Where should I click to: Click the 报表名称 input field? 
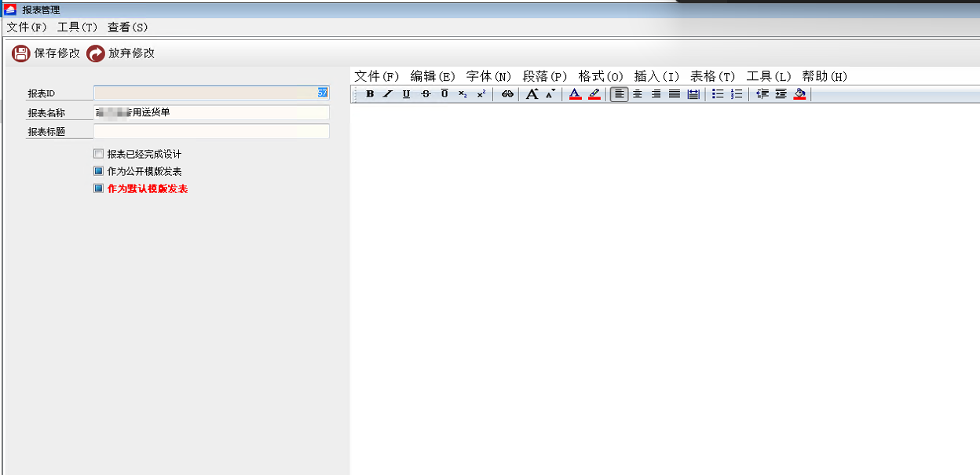tap(211, 112)
